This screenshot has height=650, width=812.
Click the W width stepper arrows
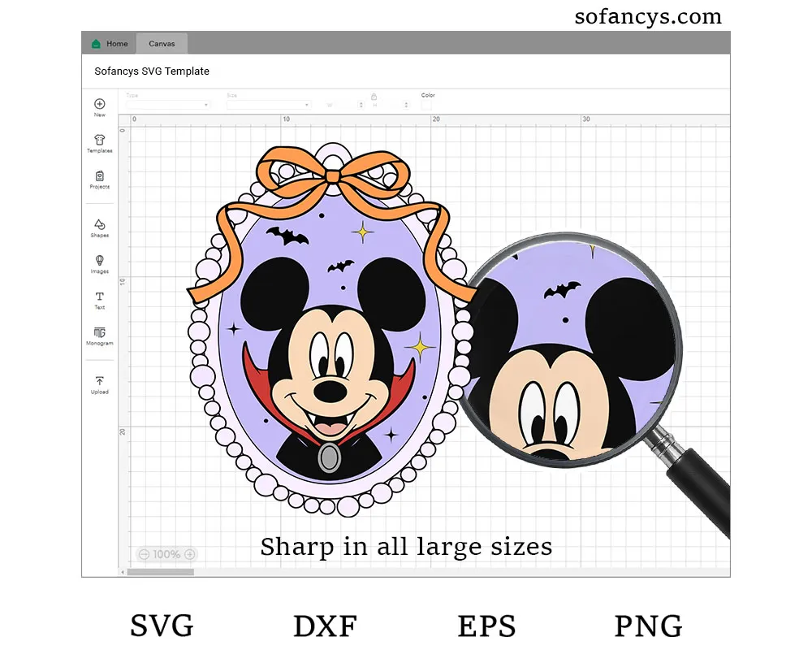coord(361,105)
